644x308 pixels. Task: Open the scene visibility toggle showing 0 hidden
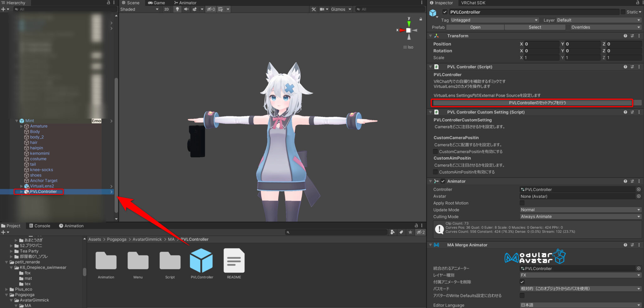[211, 9]
